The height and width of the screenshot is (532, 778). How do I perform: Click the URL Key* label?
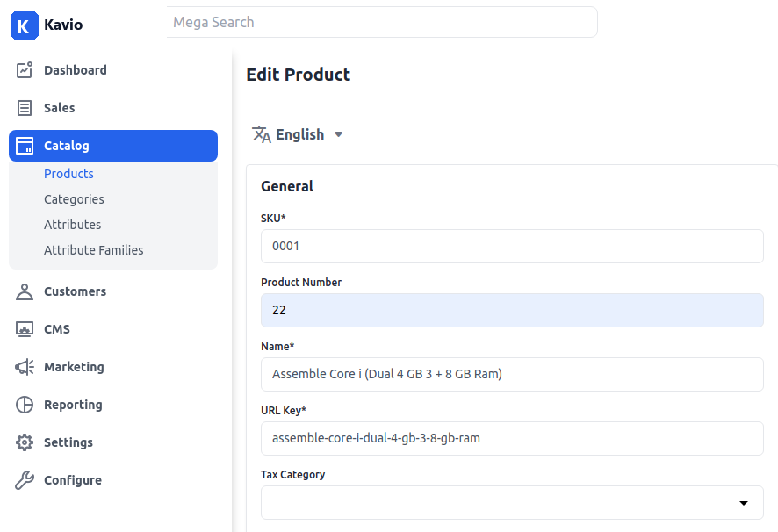(x=284, y=411)
